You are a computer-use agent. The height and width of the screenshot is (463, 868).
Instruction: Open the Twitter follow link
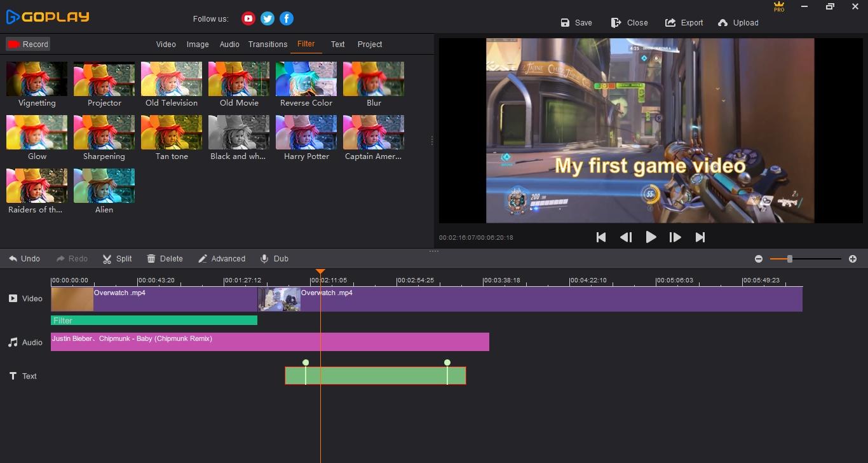268,18
